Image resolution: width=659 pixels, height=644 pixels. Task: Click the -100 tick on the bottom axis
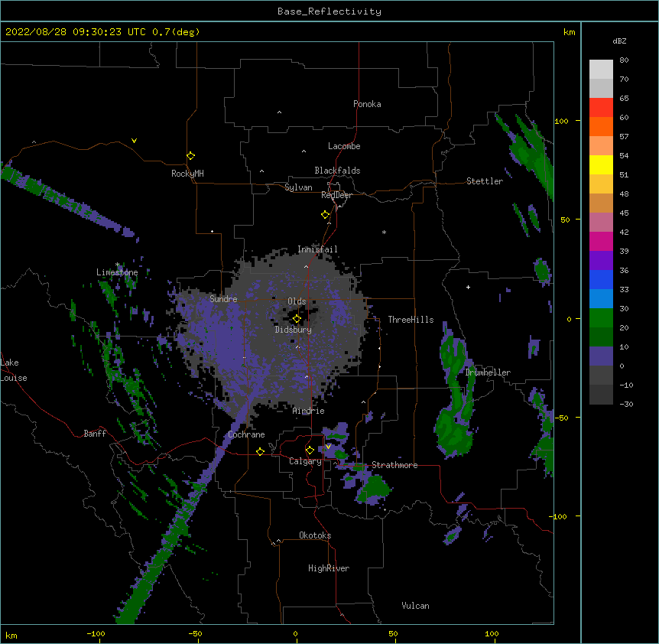(96, 633)
